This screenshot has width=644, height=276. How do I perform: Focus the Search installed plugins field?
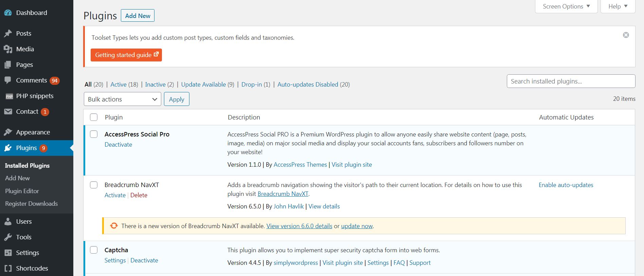pos(571,81)
